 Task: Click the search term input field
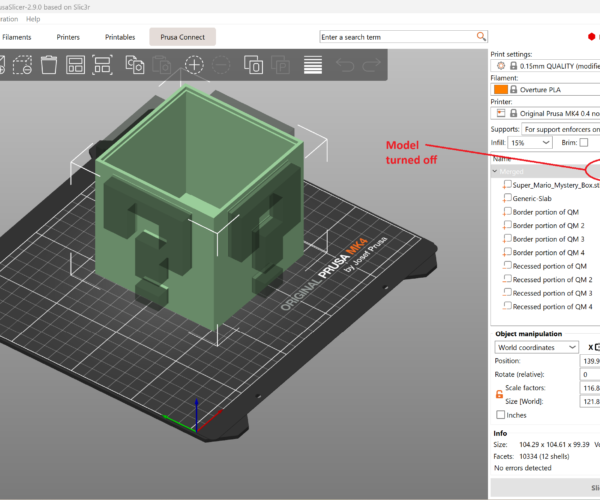point(398,37)
